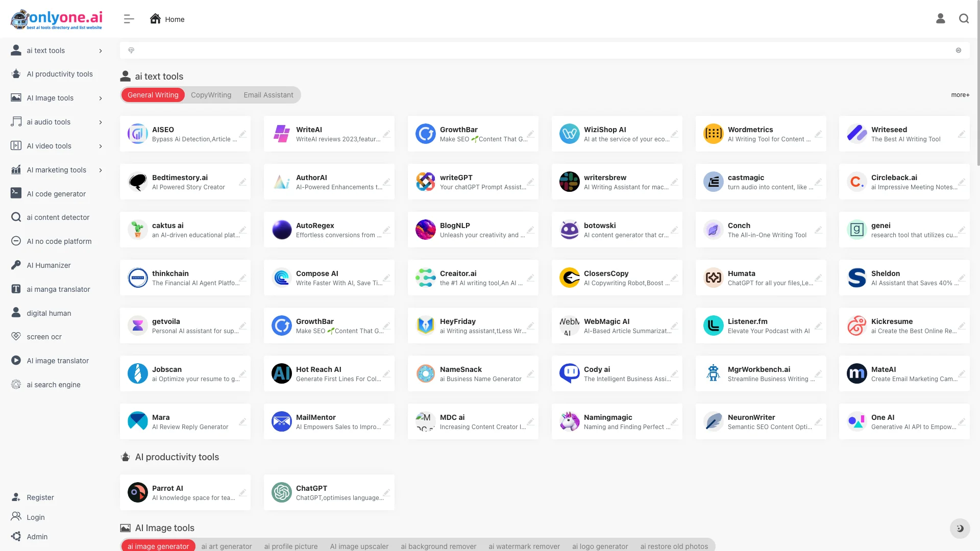Click edit pencil on GrowthBar card beside WriteAI

pos(530,134)
